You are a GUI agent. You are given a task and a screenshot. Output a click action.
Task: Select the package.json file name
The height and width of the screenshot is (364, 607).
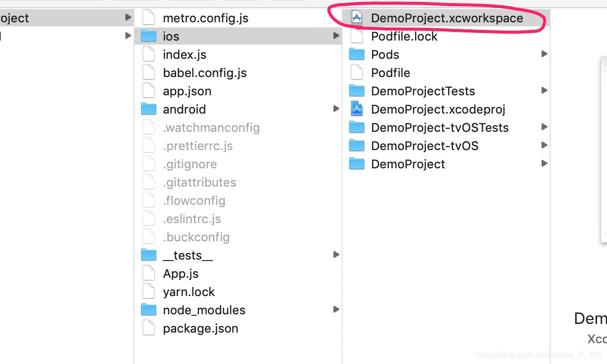(x=200, y=329)
